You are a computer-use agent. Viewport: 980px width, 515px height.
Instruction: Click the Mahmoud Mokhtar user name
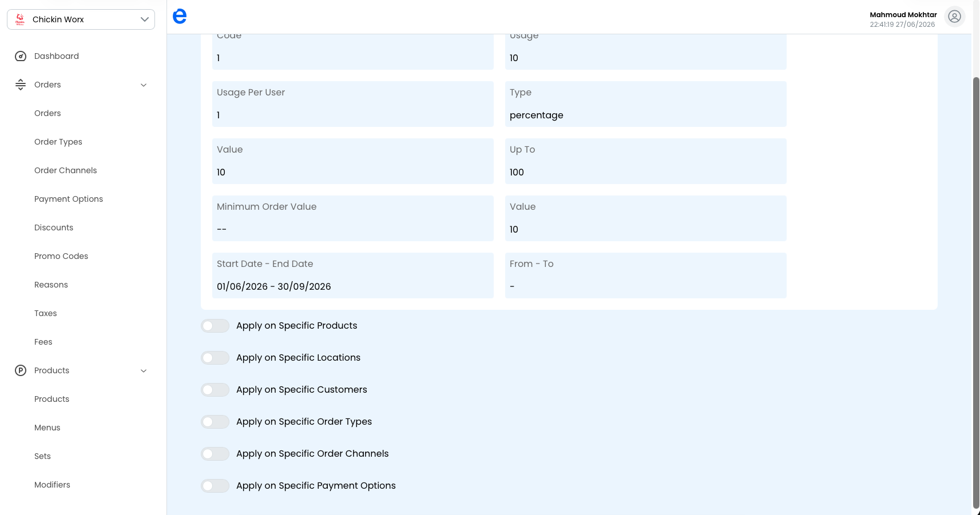pyautogui.click(x=903, y=15)
